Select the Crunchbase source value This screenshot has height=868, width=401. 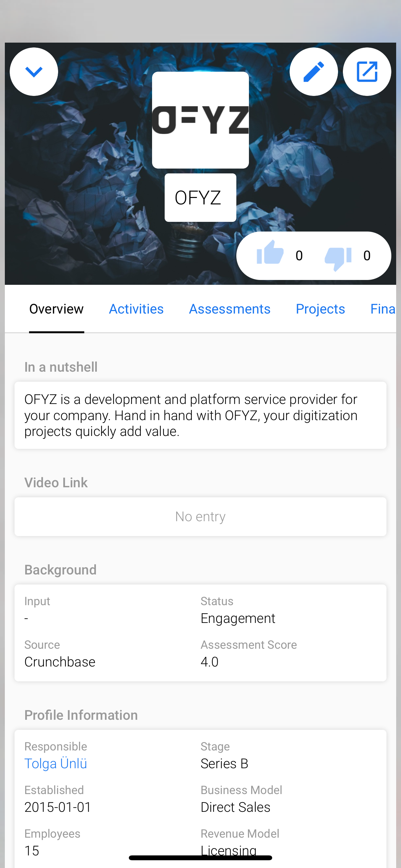coord(60,662)
